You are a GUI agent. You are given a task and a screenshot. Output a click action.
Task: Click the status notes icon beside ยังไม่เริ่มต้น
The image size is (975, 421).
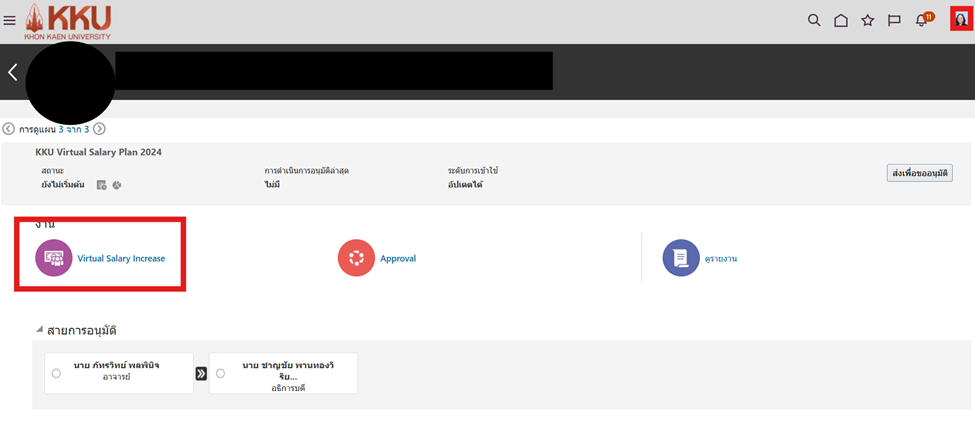pyautogui.click(x=101, y=185)
